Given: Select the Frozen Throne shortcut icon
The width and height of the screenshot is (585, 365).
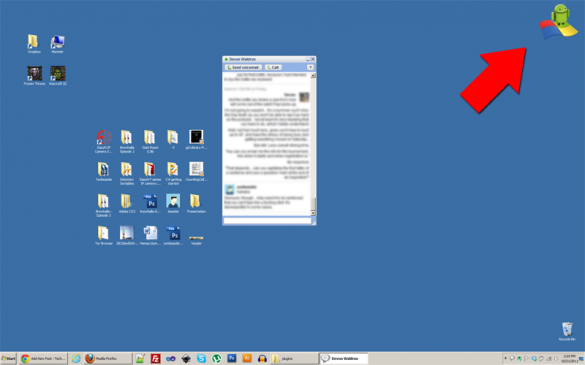Looking at the screenshot, I should 34,76.
